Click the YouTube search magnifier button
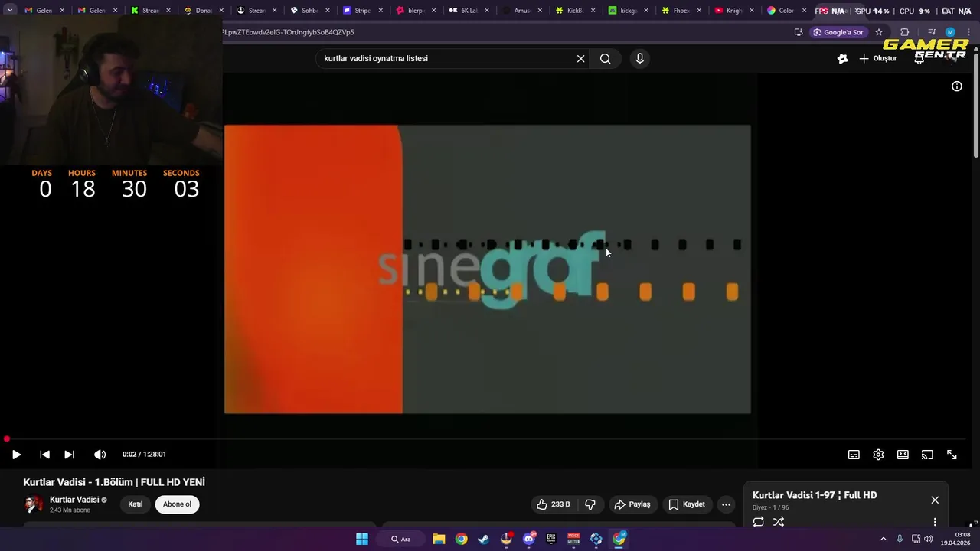The image size is (980, 551). click(x=605, y=59)
